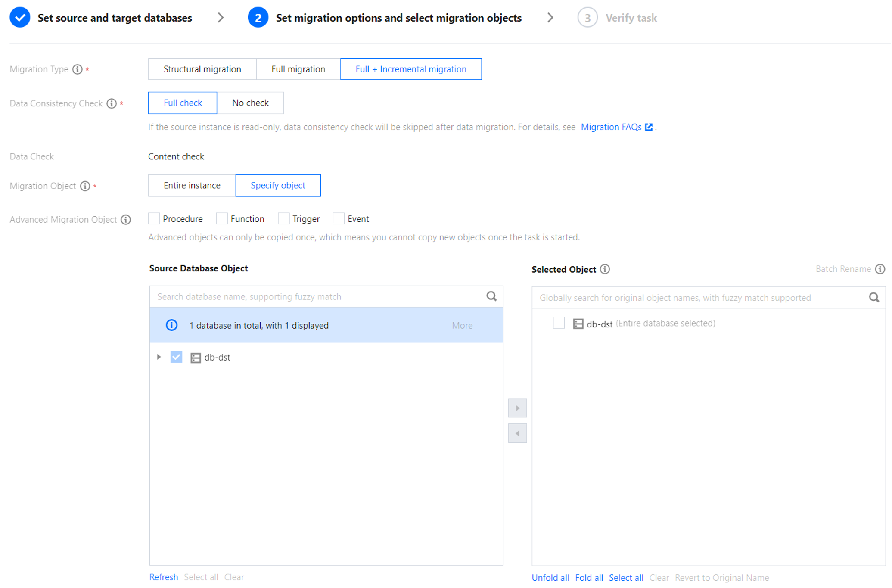Click the Advanced Migration Object info icon
This screenshot has height=588, width=892.
(x=126, y=220)
